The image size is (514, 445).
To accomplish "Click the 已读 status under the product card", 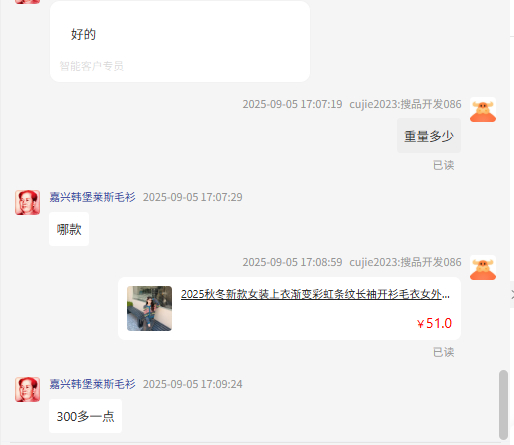I will coord(443,352).
